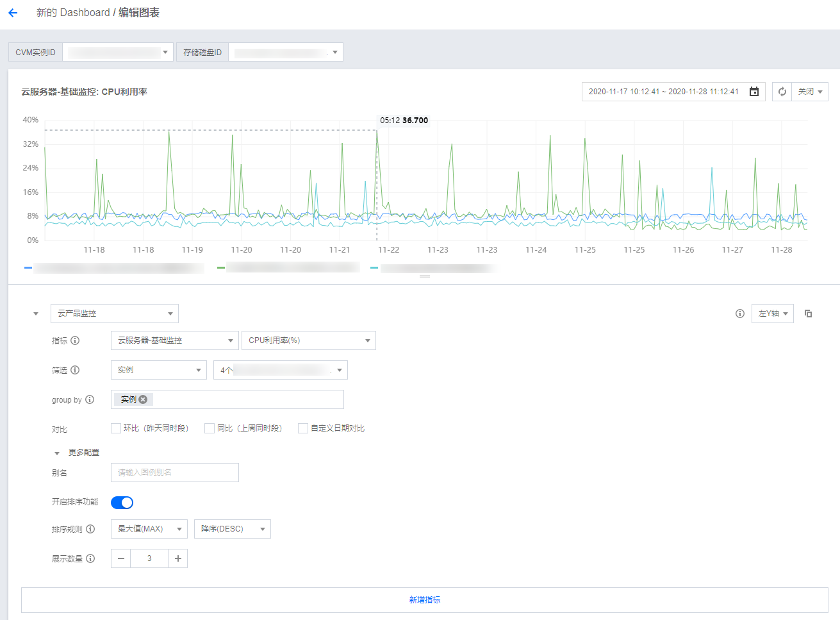The image size is (840, 620).
Task: Click the info icon beside 展示数量
Action: pos(90,558)
